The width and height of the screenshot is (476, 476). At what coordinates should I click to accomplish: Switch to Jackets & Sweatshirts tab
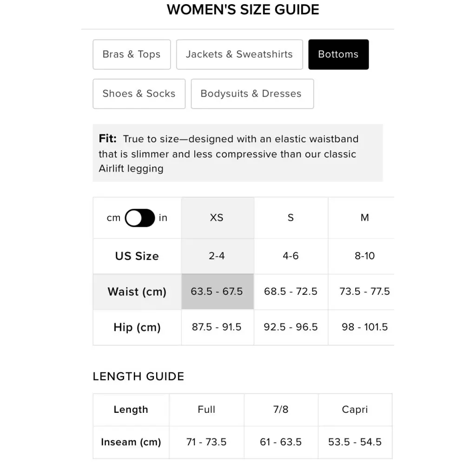tap(239, 54)
